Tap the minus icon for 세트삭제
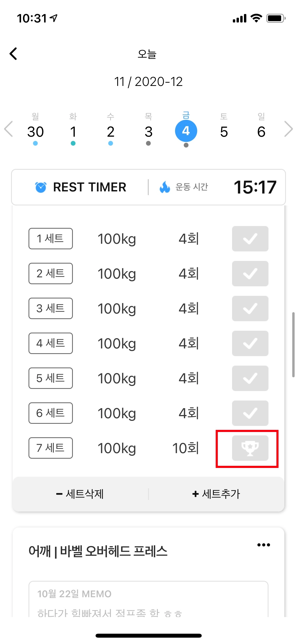 (59, 494)
